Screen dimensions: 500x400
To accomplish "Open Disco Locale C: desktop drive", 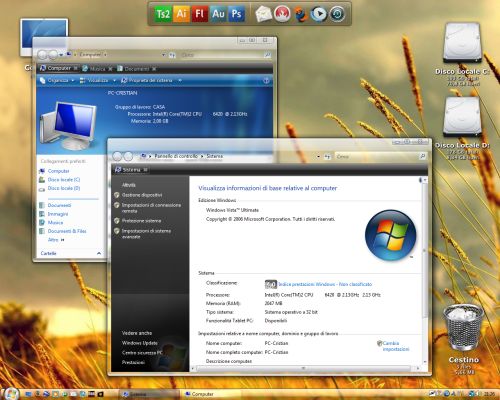I will click(462, 43).
